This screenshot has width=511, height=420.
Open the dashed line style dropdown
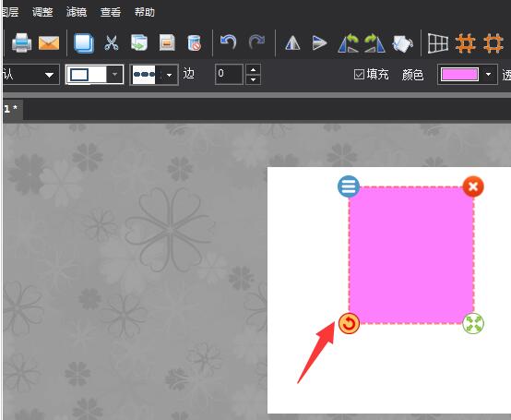(x=169, y=75)
